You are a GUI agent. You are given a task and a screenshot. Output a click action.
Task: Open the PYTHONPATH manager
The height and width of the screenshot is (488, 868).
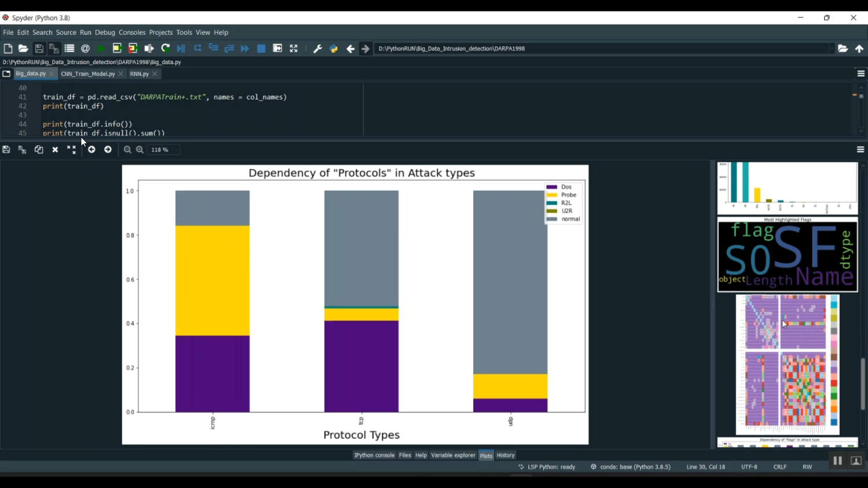(x=333, y=48)
